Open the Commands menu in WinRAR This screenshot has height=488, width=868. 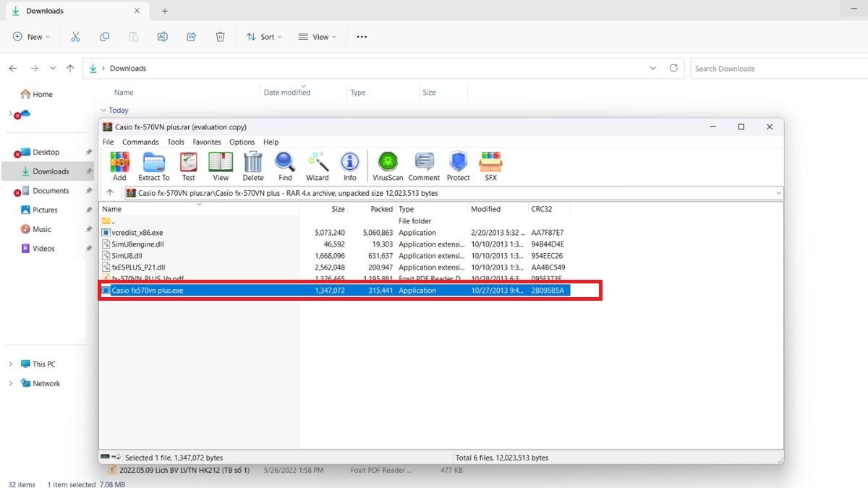(x=140, y=142)
